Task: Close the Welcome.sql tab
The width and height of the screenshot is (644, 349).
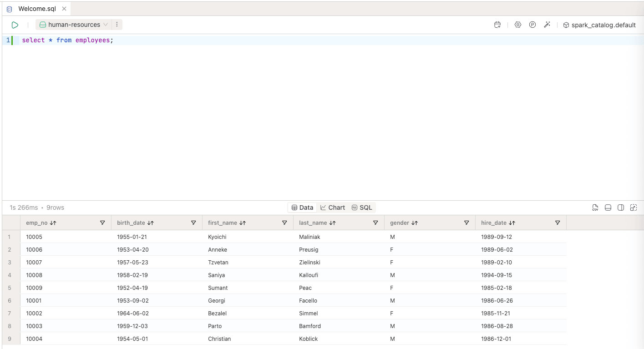Action: (x=64, y=9)
